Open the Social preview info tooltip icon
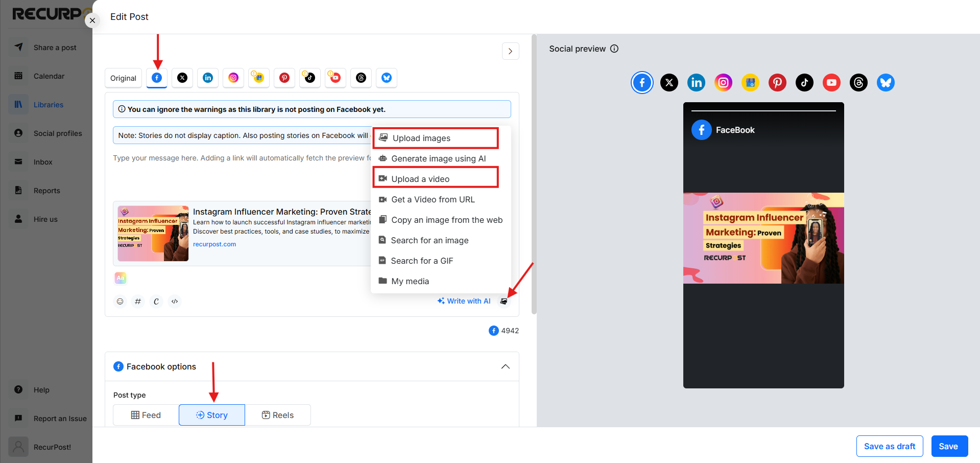The width and height of the screenshot is (980, 463). (614, 49)
